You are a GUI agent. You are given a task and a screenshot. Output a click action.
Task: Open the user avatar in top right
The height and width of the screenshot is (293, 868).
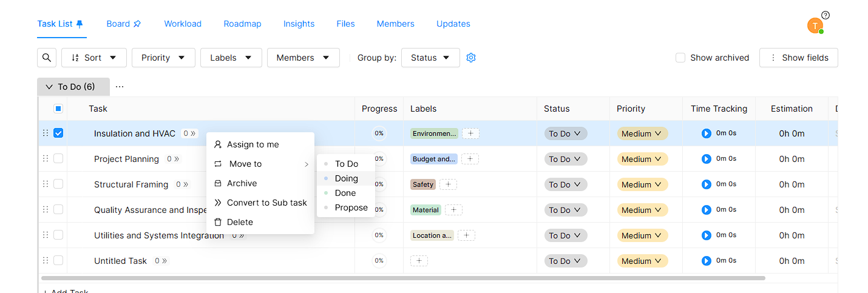coord(815,25)
